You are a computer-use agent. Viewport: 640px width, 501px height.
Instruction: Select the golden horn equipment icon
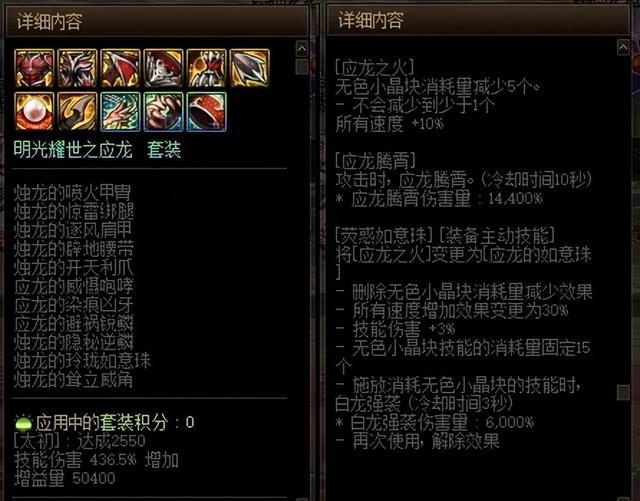[77, 111]
